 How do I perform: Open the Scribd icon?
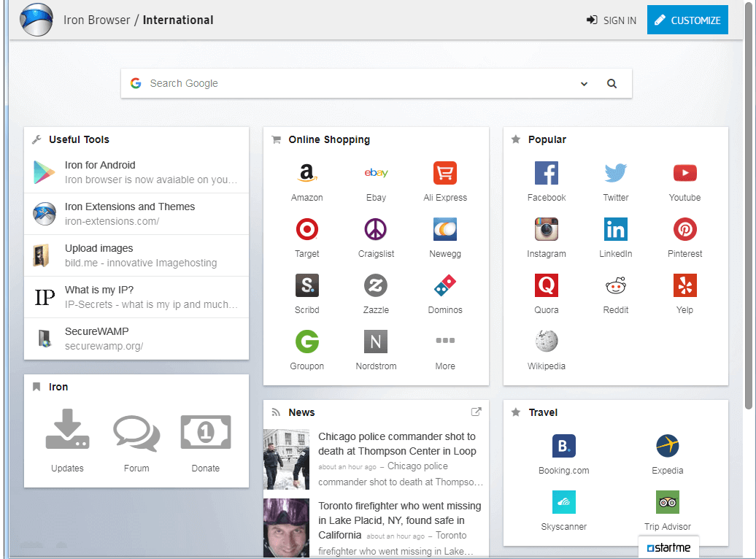306,285
